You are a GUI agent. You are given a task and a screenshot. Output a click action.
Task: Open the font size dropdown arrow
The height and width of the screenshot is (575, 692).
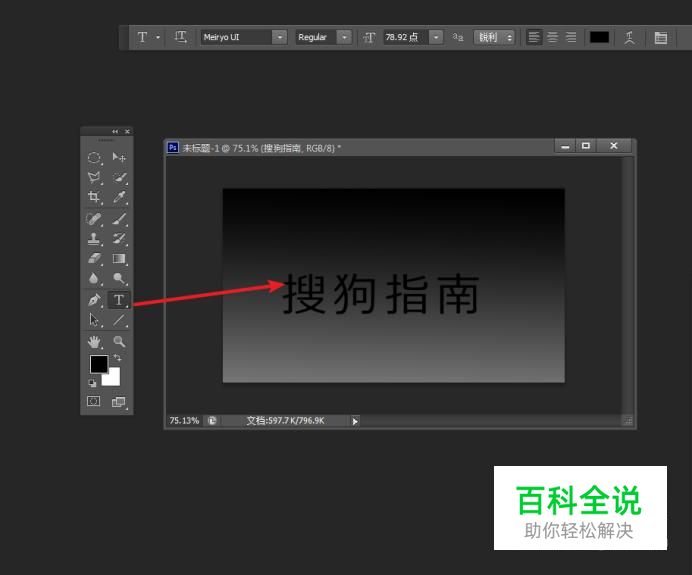click(x=436, y=38)
